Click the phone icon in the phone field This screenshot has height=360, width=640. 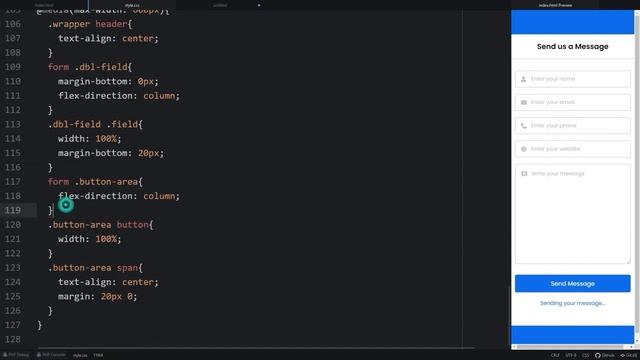coord(524,126)
